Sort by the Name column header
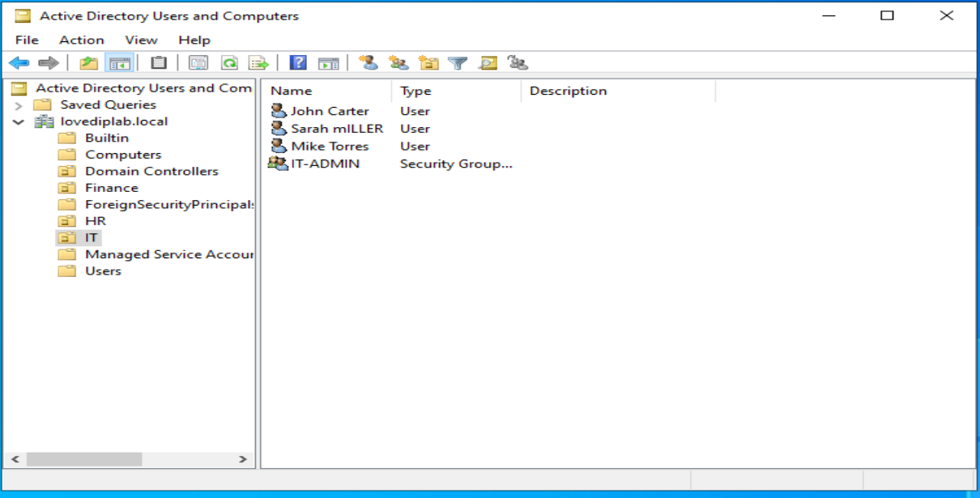The height and width of the screenshot is (498, 980). pos(326,91)
